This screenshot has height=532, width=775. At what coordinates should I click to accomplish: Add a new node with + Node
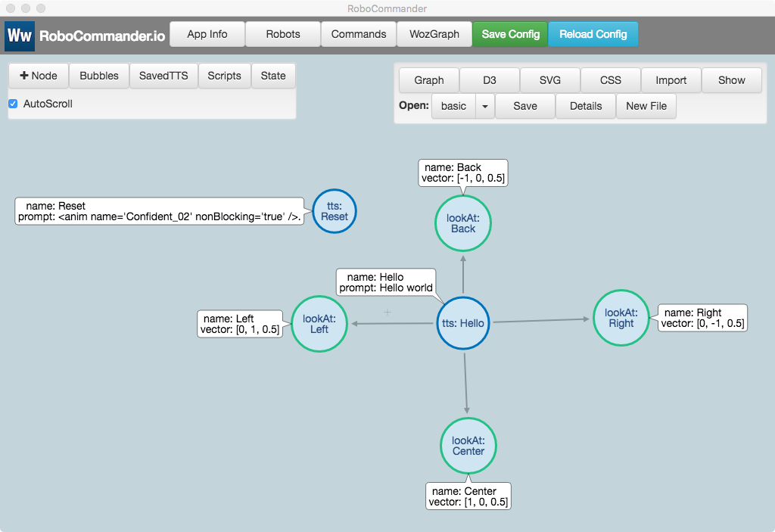(x=39, y=76)
